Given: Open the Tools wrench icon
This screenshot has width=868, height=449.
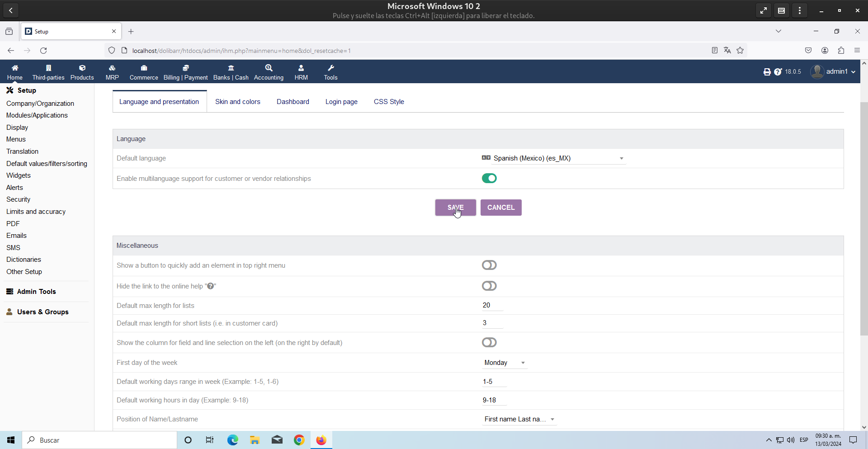Looking at the screenshot, I should click(x=330, y=68).
